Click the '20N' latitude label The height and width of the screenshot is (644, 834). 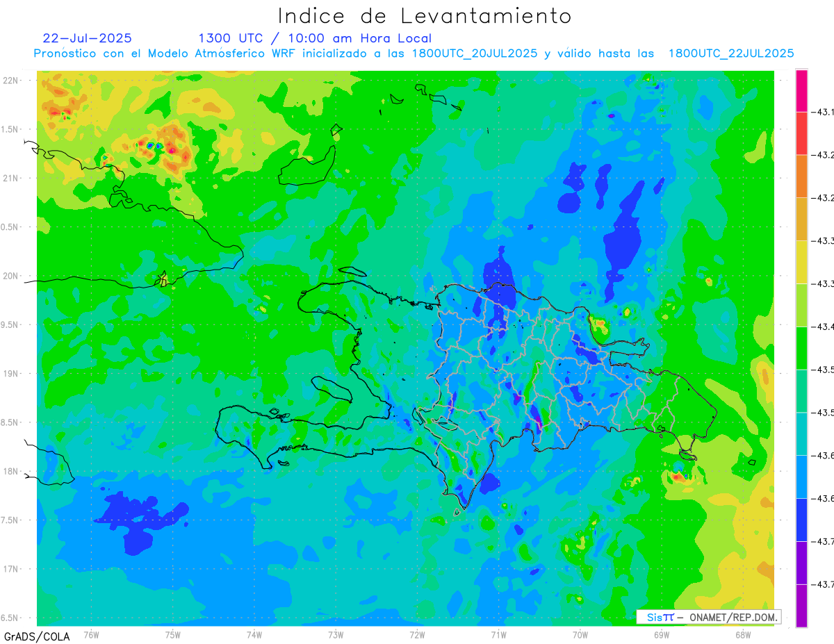coord(10,276)
